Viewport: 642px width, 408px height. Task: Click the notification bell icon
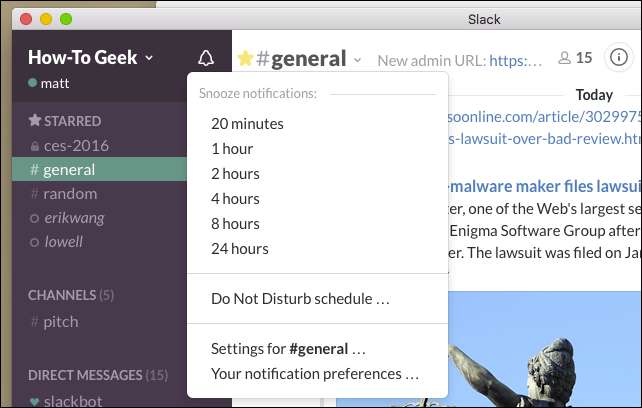coord(206,58)
